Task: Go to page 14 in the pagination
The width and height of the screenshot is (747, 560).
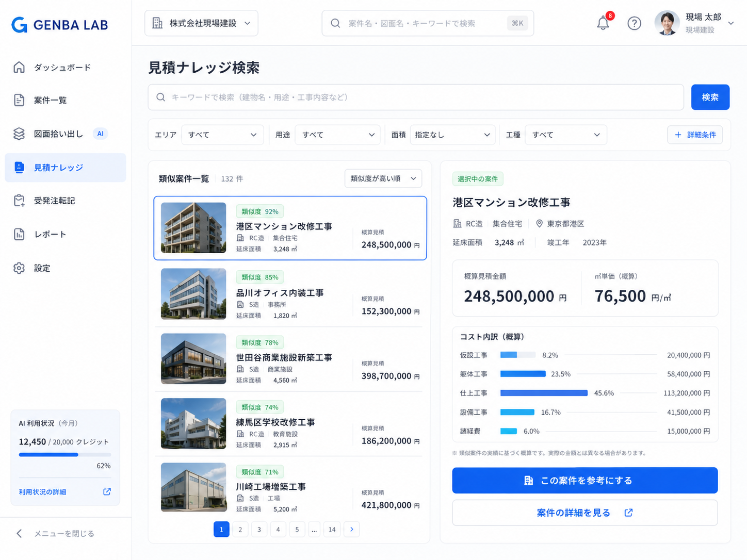Action: 332,529
